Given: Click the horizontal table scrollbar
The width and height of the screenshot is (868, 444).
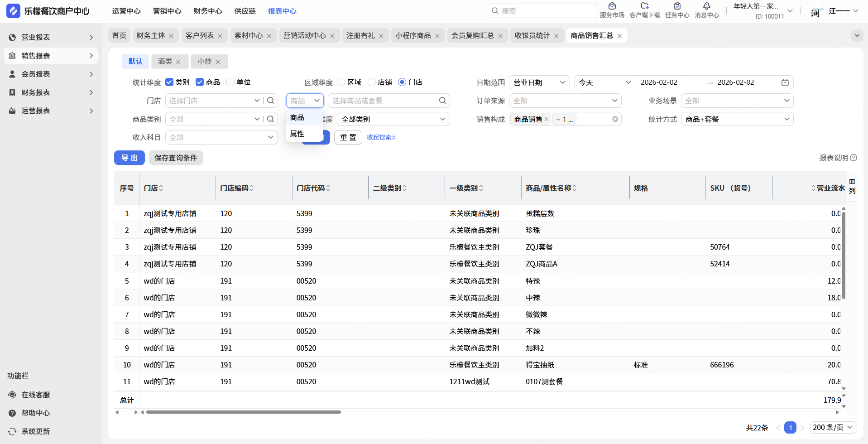Looking at the screenshot, I should coord(243,412).
